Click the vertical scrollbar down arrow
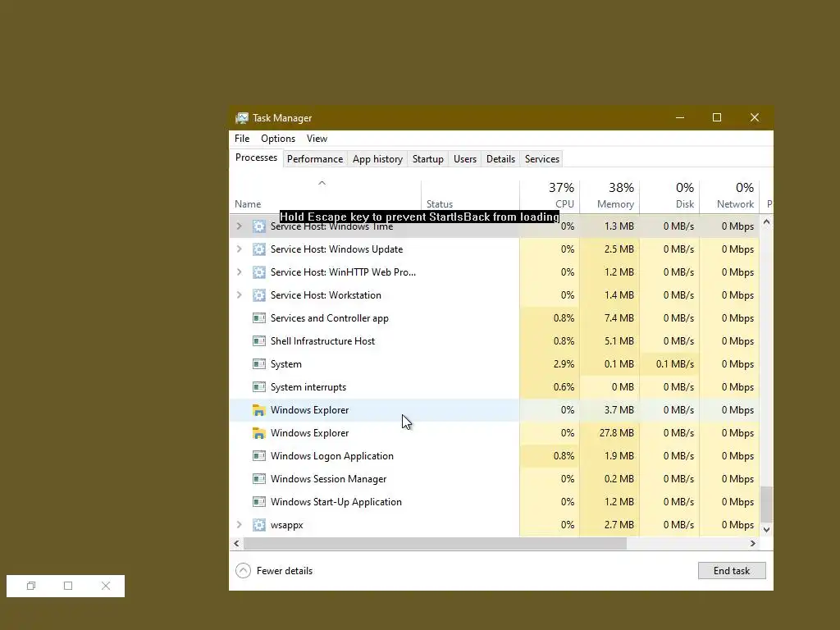The image size is (840, 630). pyautogui.click(x=767, y=529)
